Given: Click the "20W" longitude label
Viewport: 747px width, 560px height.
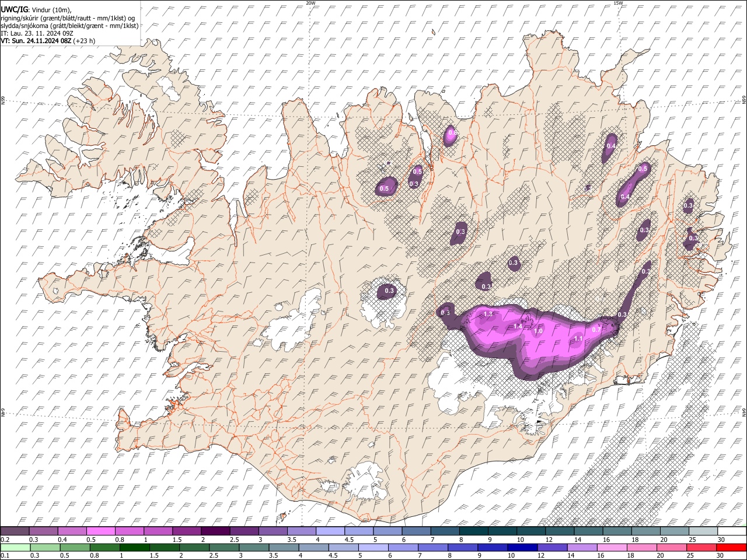Looking at the screenshot, I should point(310,3).
